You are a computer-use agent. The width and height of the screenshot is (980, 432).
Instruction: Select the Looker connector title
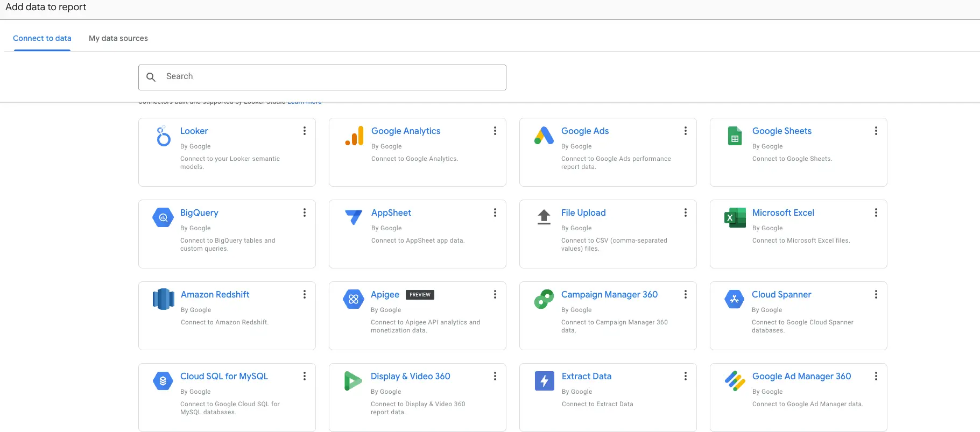pos(194,131)
